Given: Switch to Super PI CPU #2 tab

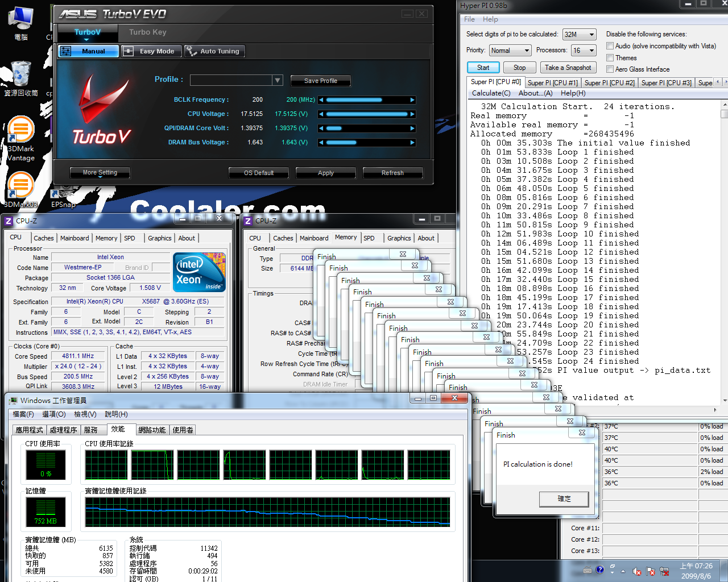Looking at the screenshot, I should (x=609, y=83).
